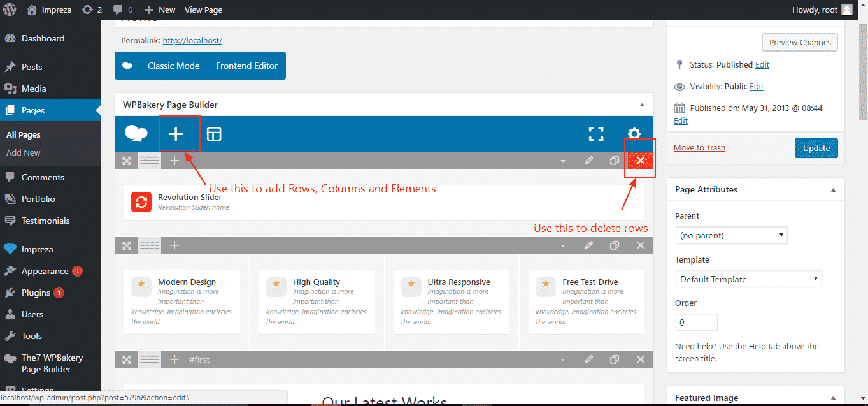
Task: Collapse the WPBakery Page Builder panel
Action: [642, 105]
